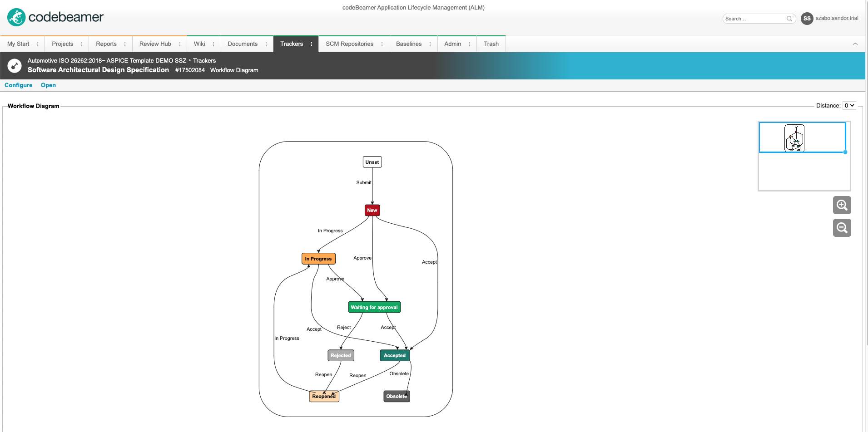Select the Unset state node
Viewport: 868px width, 432px height.
tap(372, 162)
